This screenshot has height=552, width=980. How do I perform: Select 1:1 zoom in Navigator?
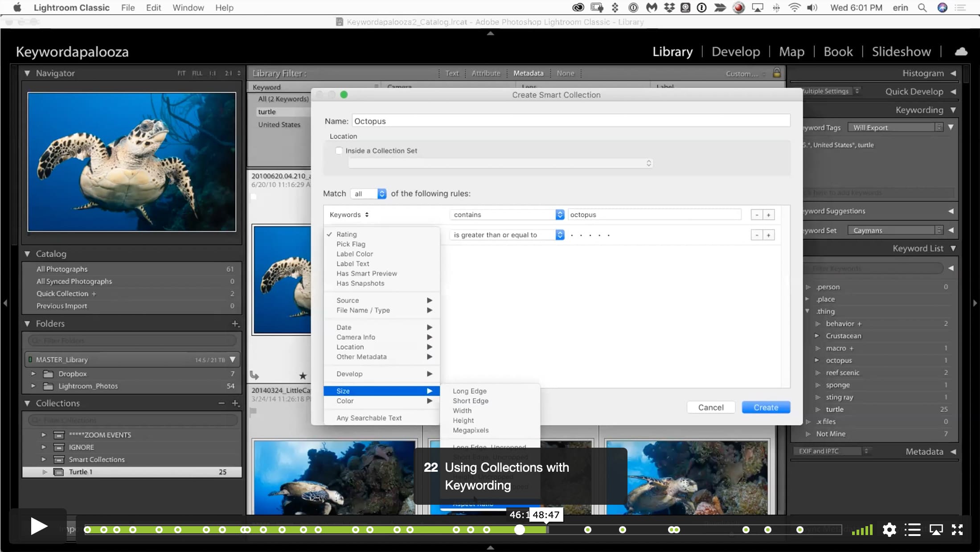tap(212, 73)
